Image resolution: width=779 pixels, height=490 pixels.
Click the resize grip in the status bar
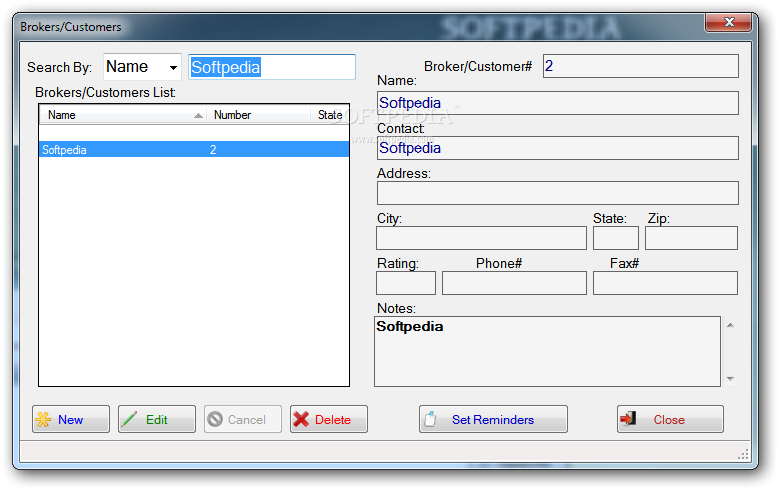[x=743, y=455]
